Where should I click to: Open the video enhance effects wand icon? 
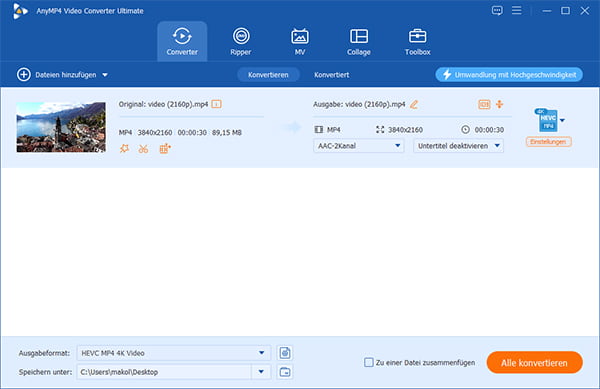click(124, 149)
